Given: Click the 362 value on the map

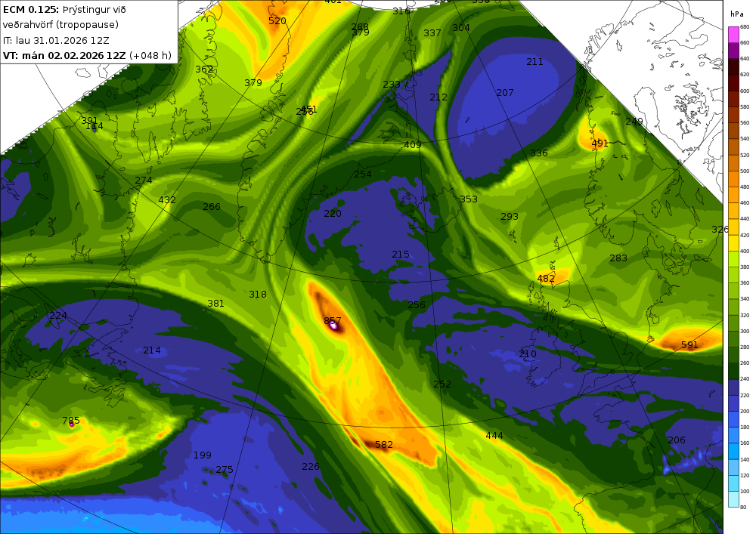Looking at the screenshot, I should [204, 69].
